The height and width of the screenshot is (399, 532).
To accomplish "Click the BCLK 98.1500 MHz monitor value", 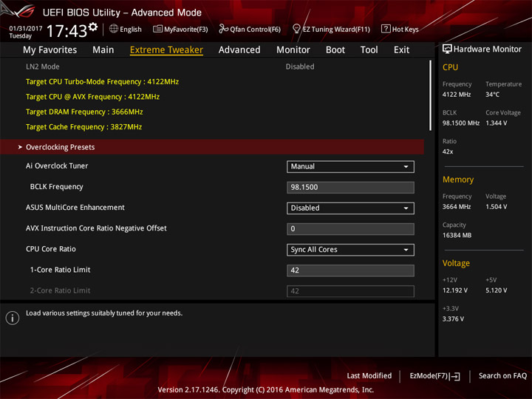I will point(461,123).
